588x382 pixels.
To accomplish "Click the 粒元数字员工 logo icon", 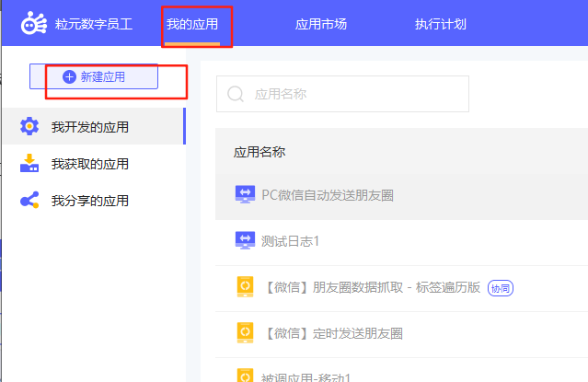I will tap(33, 23).
